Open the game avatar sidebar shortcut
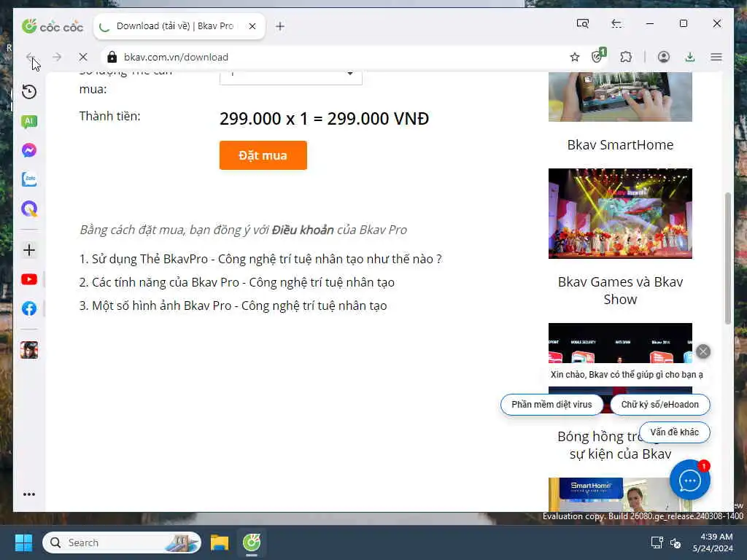The width and height of the screenshot is (747, 560). click(x=29, y=350)
